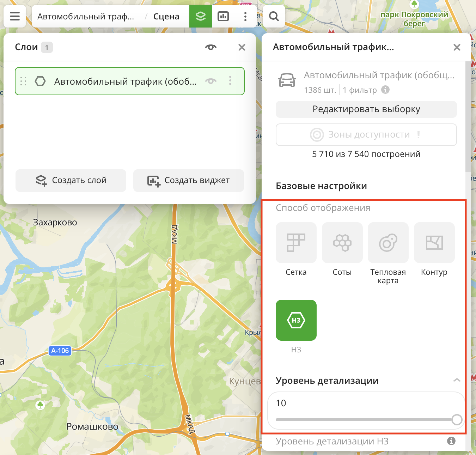Click the Сцена breadcrumb item

166,17
